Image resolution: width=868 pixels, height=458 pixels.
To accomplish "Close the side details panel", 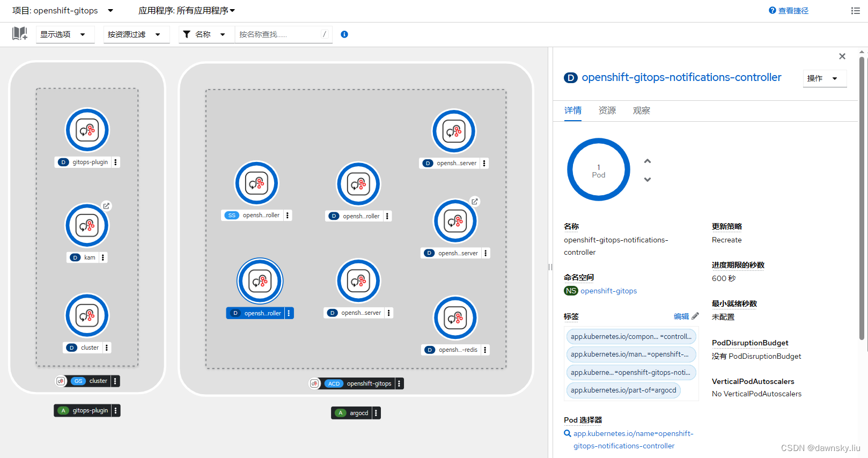I will click(842, 56).
